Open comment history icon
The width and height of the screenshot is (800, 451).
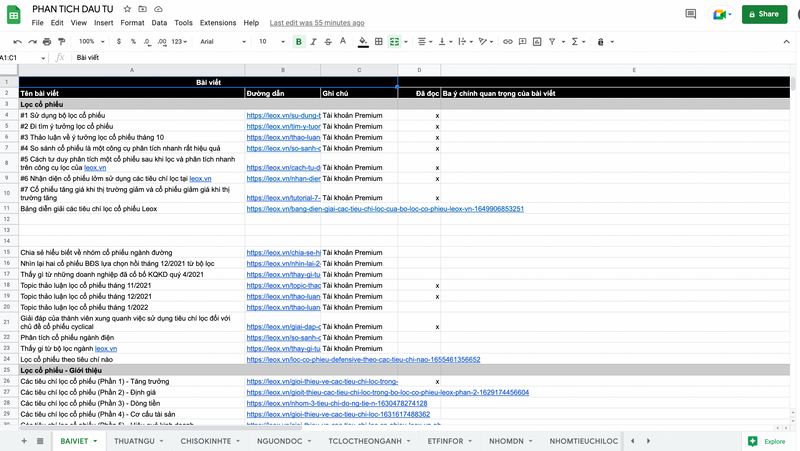pyautogui.click(x=691, y=14)
